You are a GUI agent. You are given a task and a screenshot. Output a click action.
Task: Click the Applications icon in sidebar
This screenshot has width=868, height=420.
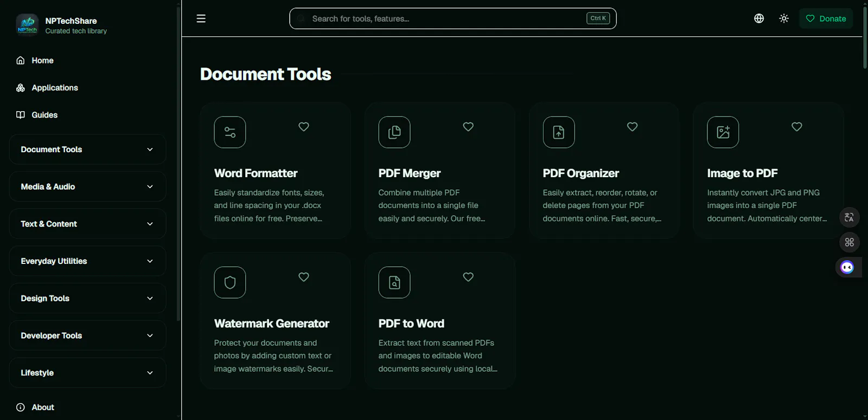tap(21, 87)
